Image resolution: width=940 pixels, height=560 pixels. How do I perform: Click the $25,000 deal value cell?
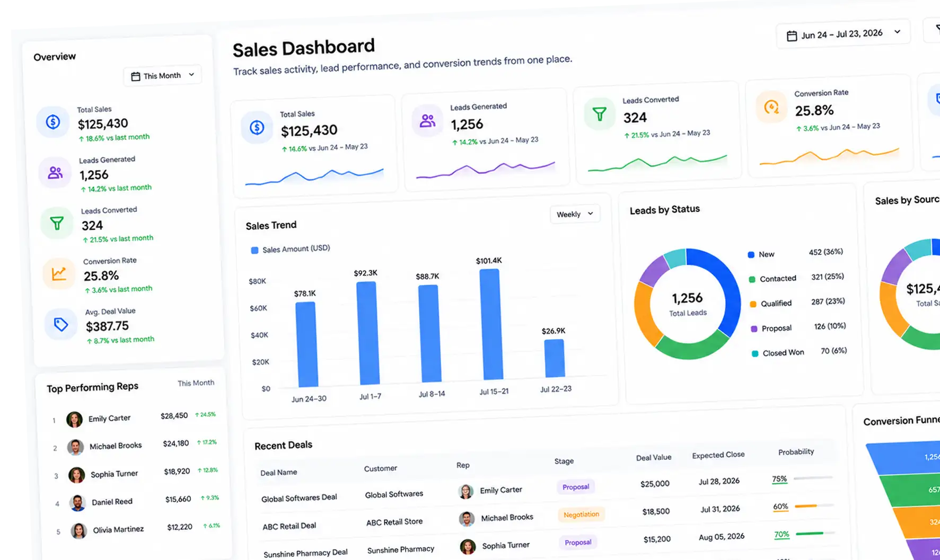655,484
